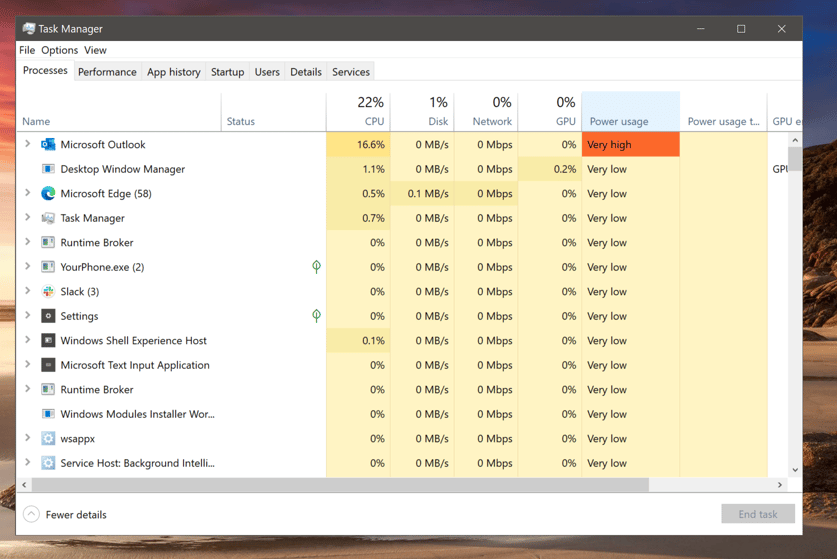Click the suspended leaf icon for YourPhone.exe
Viewport: 837px width, 559px height.
[x=317, y=266]
